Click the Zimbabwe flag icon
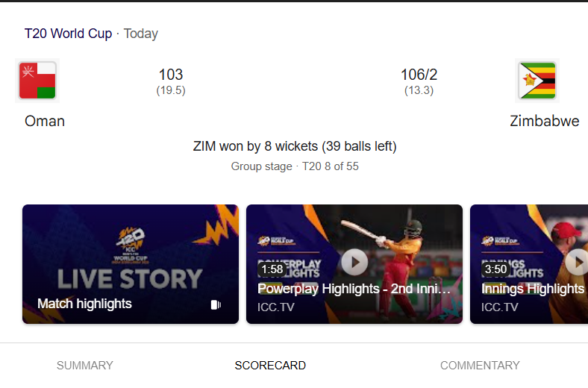This screenshot has width=588, height=388. pyautogui.click(x=537, y=81)
